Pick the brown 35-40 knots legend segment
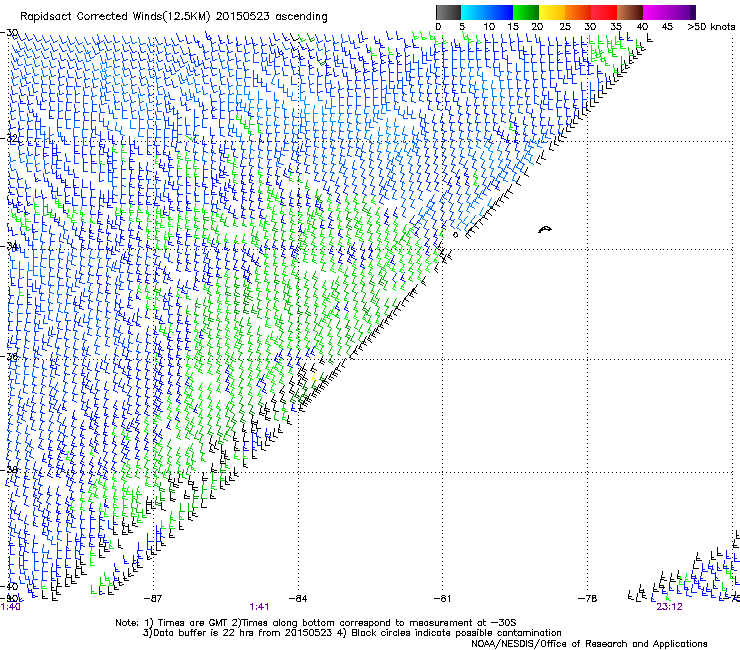Viewport: 740px width, 650px height. [x=630, y=12]
